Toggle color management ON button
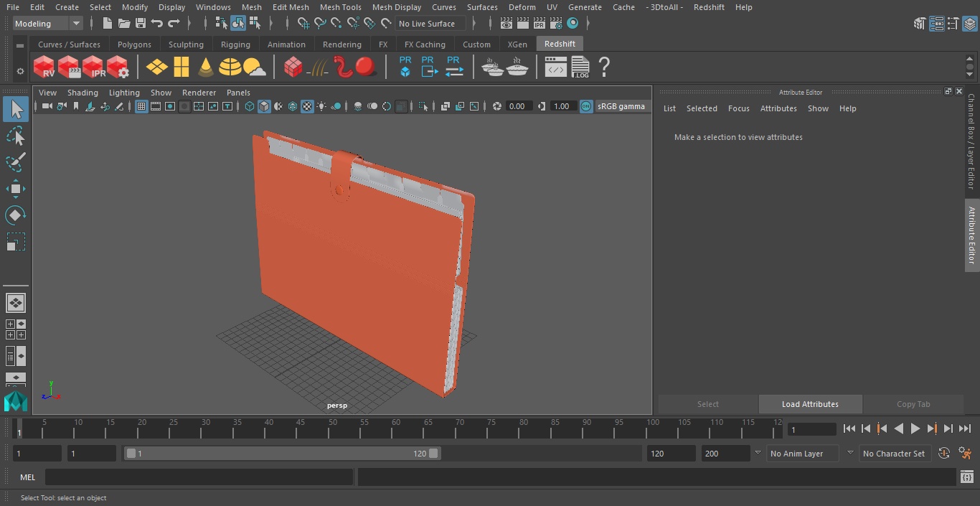This screenshot has width=980, height=506. pos(586,106)
